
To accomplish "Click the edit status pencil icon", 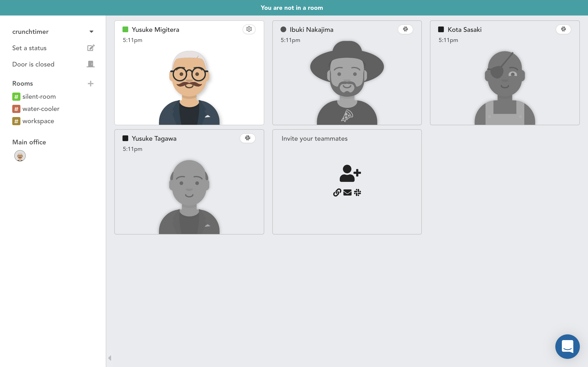I will [91, 48].
